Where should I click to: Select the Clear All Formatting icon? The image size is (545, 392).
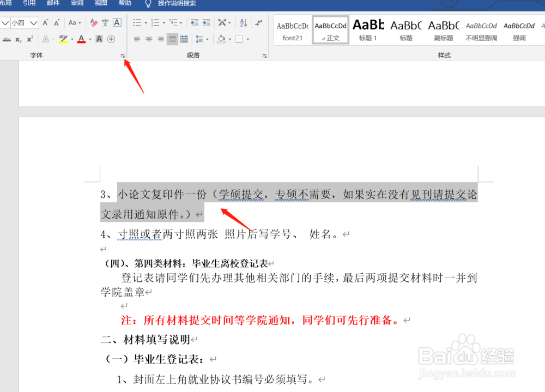pos(94,23)
